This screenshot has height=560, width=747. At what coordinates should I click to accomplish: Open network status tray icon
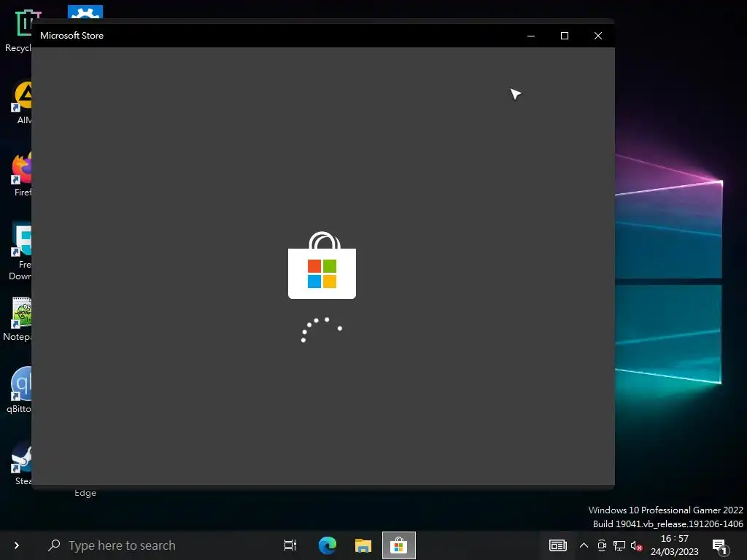(619, 545)
